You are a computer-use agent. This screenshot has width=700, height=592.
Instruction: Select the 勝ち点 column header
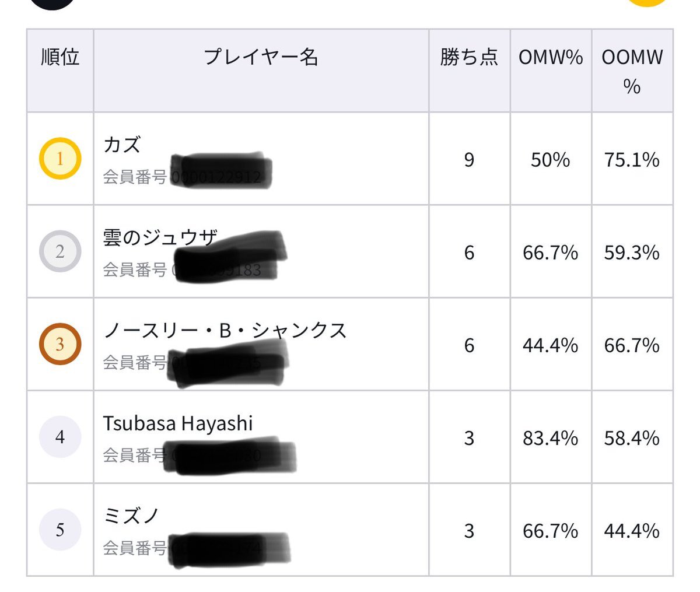pos(469,57)
